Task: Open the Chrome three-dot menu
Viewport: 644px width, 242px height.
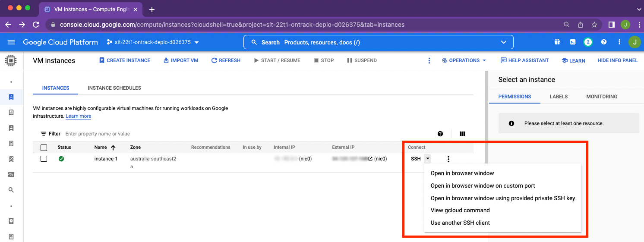Action: pos(638,25)
